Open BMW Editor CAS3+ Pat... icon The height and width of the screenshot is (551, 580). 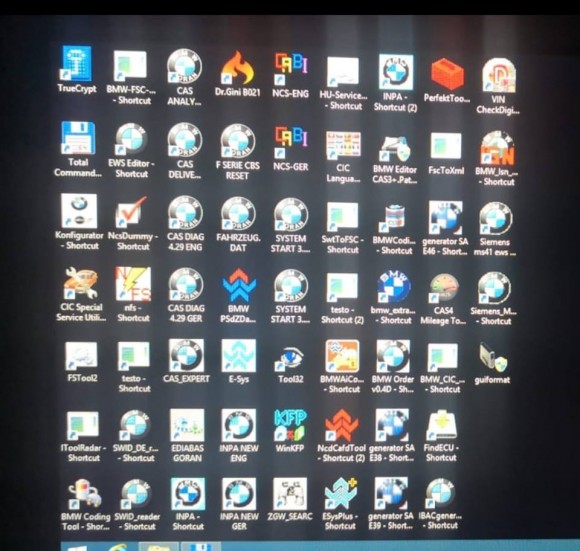click(395, 149)
